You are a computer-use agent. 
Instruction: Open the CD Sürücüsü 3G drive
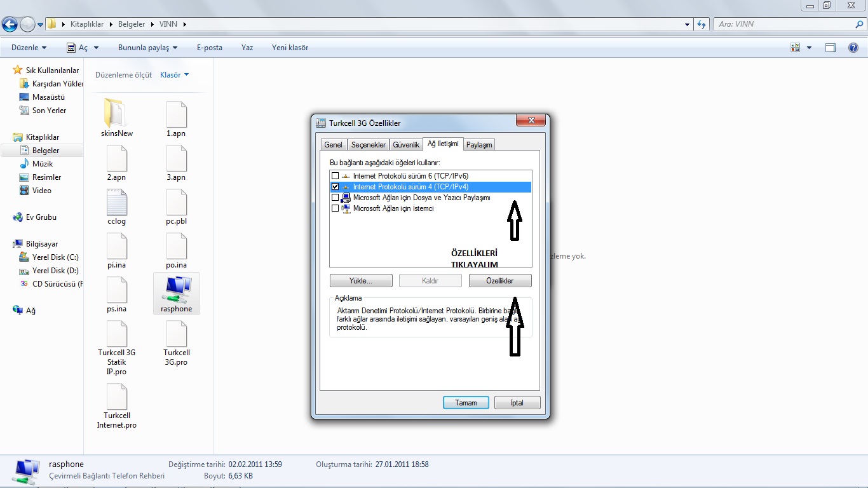52,284
